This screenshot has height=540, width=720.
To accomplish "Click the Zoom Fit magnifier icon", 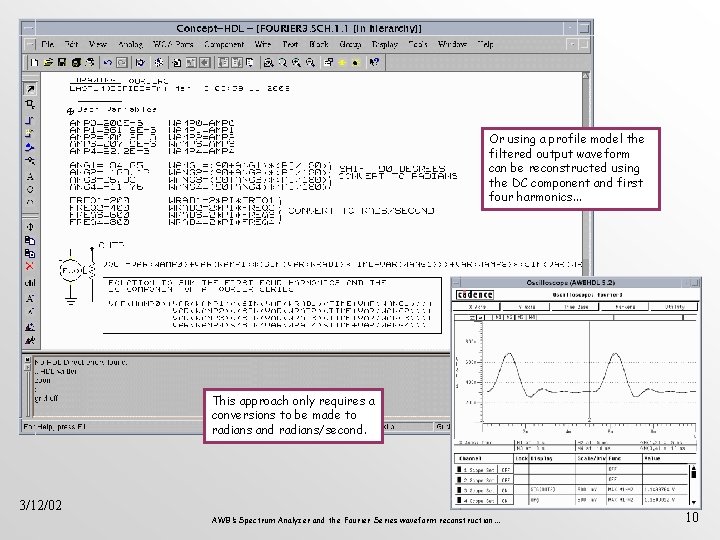I will click(269, 62).
